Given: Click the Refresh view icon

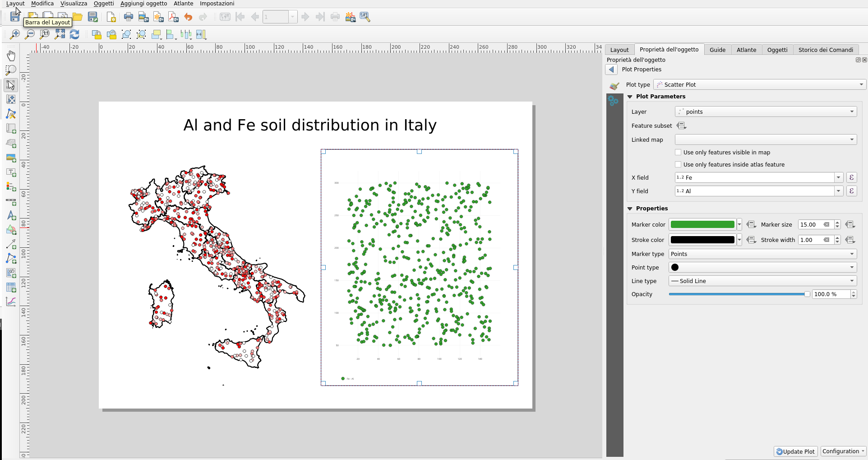Looking at the screenshot, I should (74, 34).
